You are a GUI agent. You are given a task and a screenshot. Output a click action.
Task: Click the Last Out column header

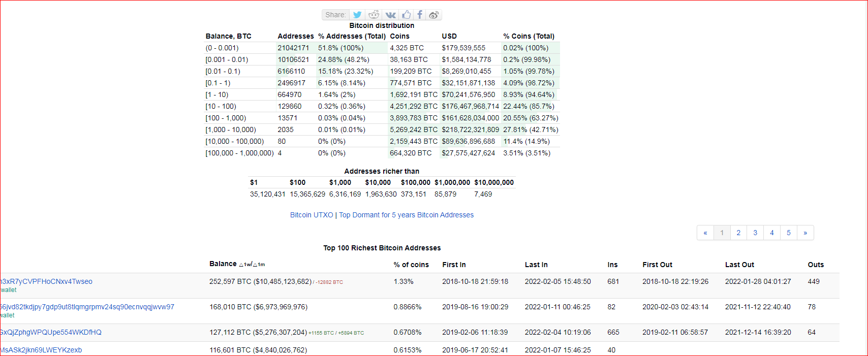pyautogui.click(x=739, y=265)
